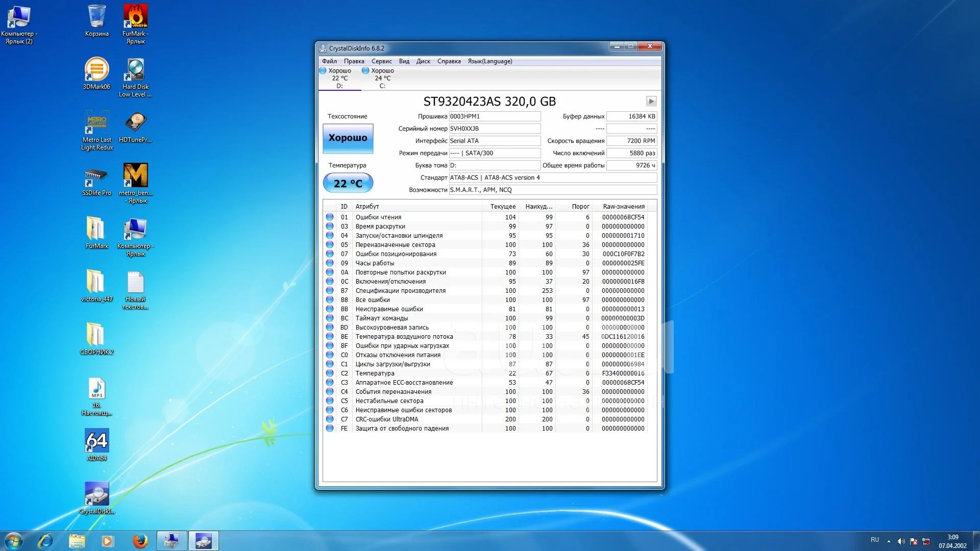Open the victoria_447 folder

(96, 286)
